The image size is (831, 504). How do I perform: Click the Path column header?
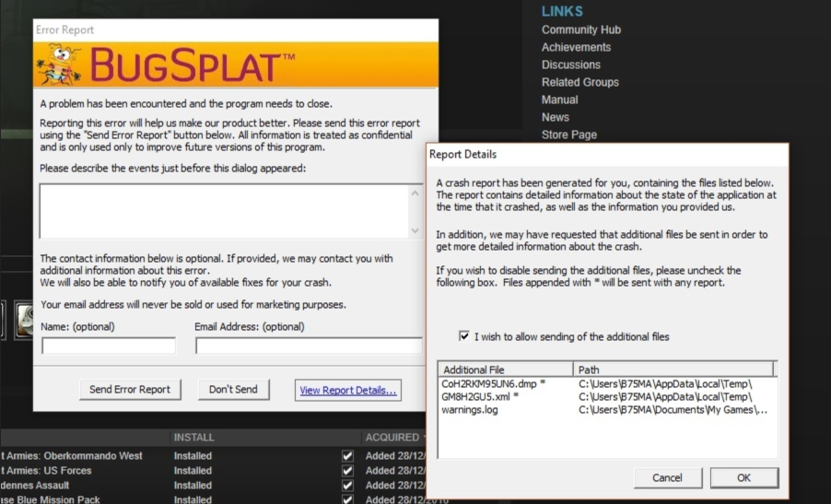(x=673, y=369)
